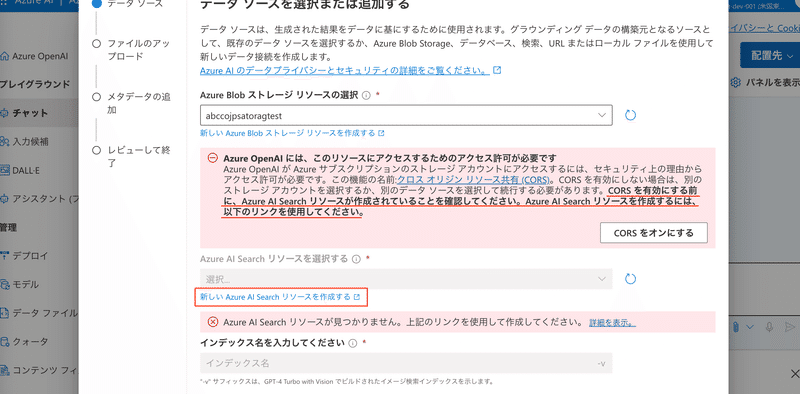The height and width of the screenshot is (394, 800).
Task: Click the Azure OpenAI home icon
Action: [x=5, y=56]
